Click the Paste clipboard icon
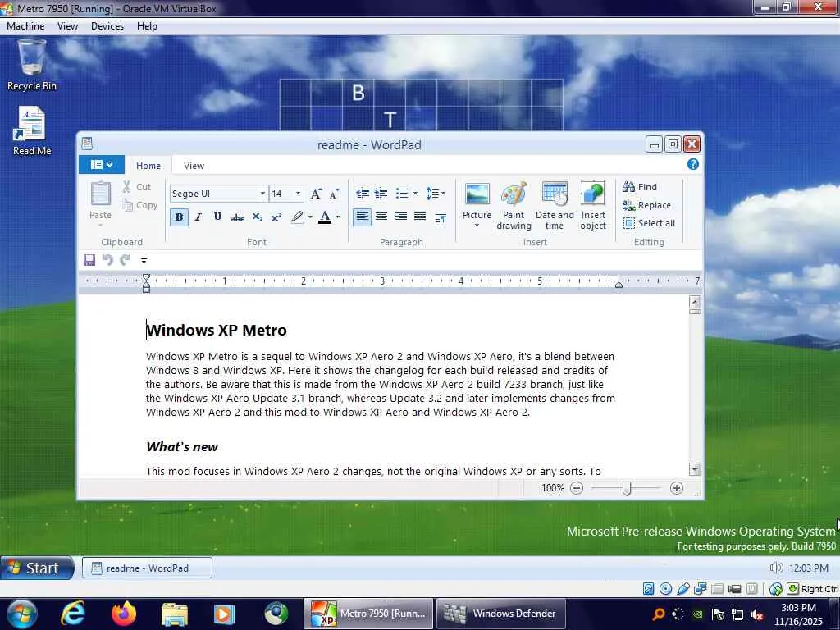840x630 pixels. (100, 194)
